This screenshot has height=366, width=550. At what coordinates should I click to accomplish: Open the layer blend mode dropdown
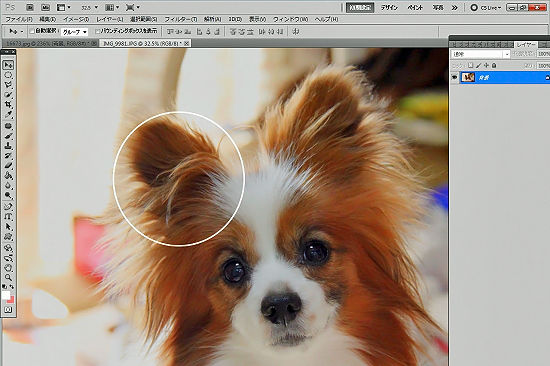pos(481,54)
